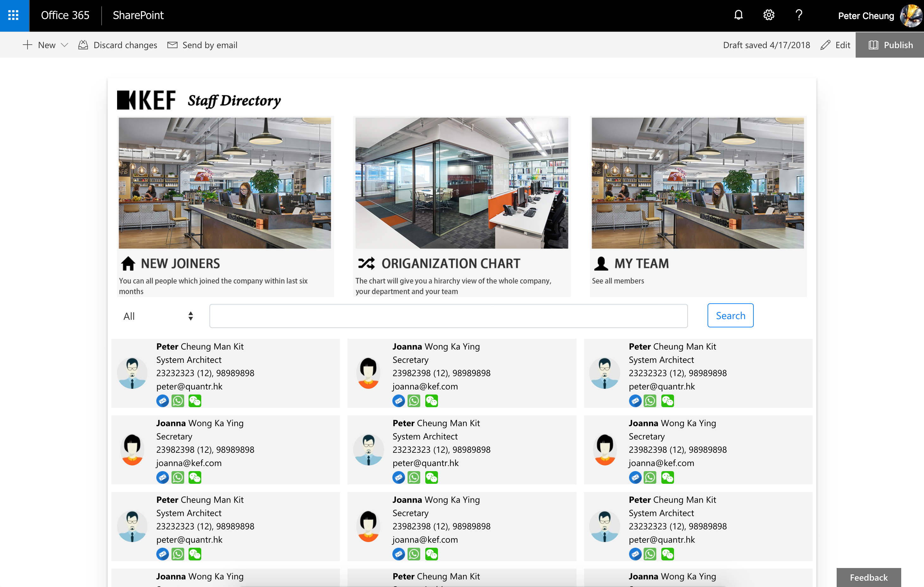Open the All filter dropdown
This screenshot has height=587, width=924.
pyautogui.click(x=158, y=316)
